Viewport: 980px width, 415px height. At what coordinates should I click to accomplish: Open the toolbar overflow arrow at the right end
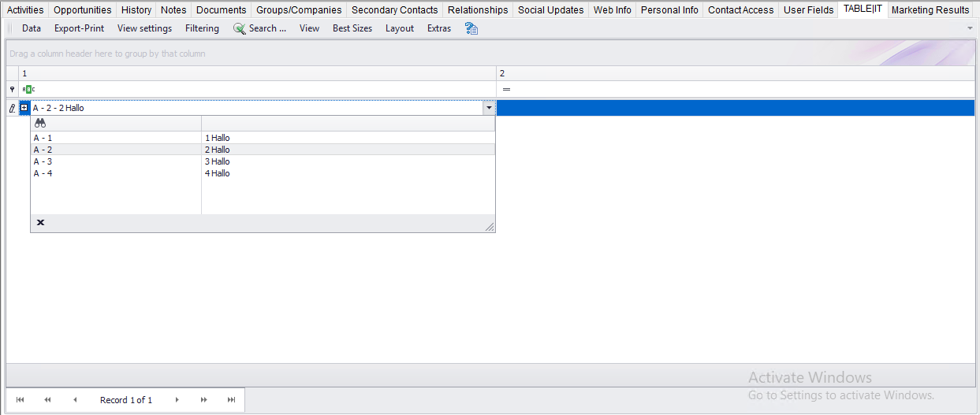tap(970, 28)
